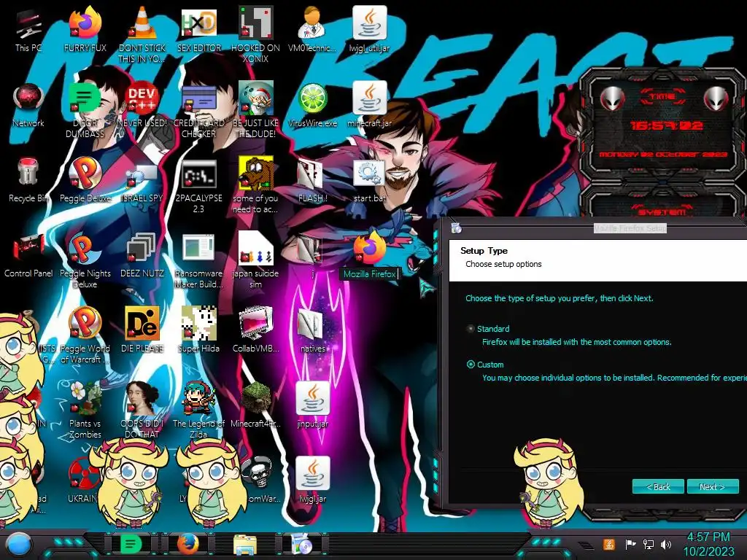747x560 pixels.
Task: Open the DIE PLEASE Adobe icon
Action: (142, 324)
